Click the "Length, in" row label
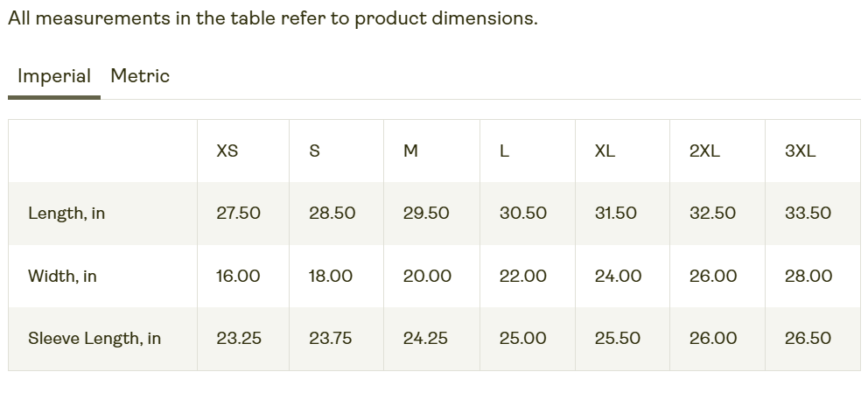The height and width of the screenshot is (407, 868). tap(66, 213)
